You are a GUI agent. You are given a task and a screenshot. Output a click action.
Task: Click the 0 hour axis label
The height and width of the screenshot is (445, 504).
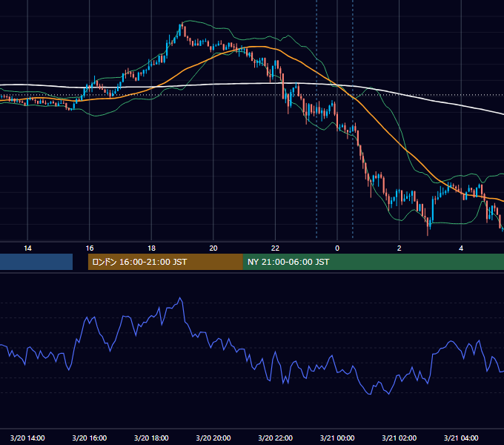337,248
